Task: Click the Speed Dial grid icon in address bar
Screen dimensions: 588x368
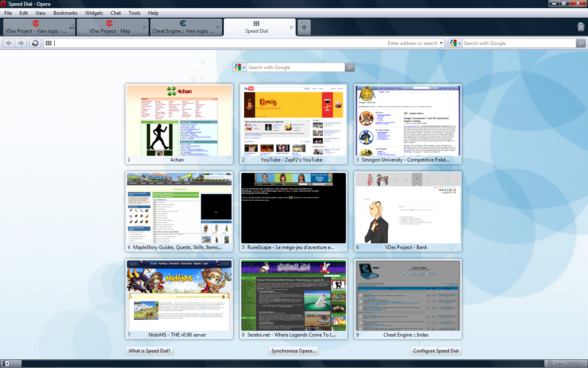Action: tap(49, 43)
